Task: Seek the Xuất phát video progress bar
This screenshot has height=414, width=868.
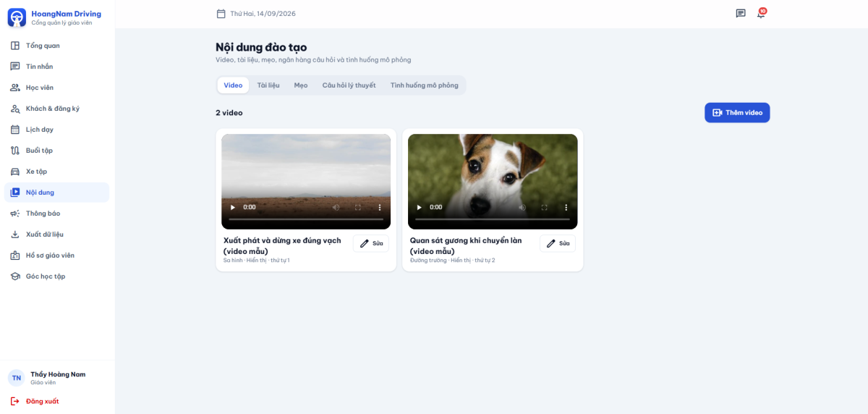Action: [306, 219]
